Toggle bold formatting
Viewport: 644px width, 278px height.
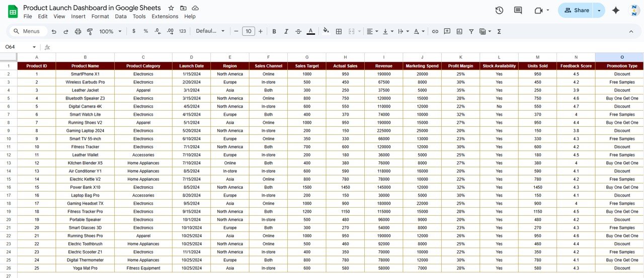274,31
